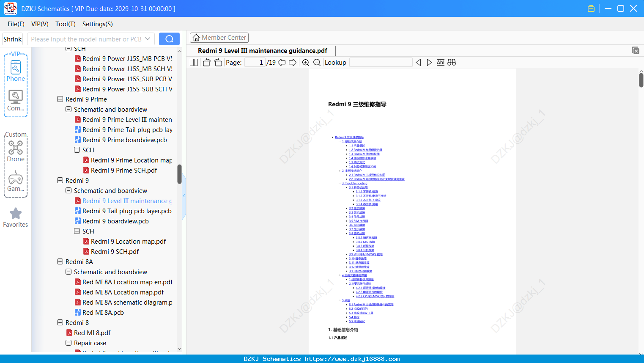Open the Settings(S) menu
The image size is (644, 363).
point(98,24)
